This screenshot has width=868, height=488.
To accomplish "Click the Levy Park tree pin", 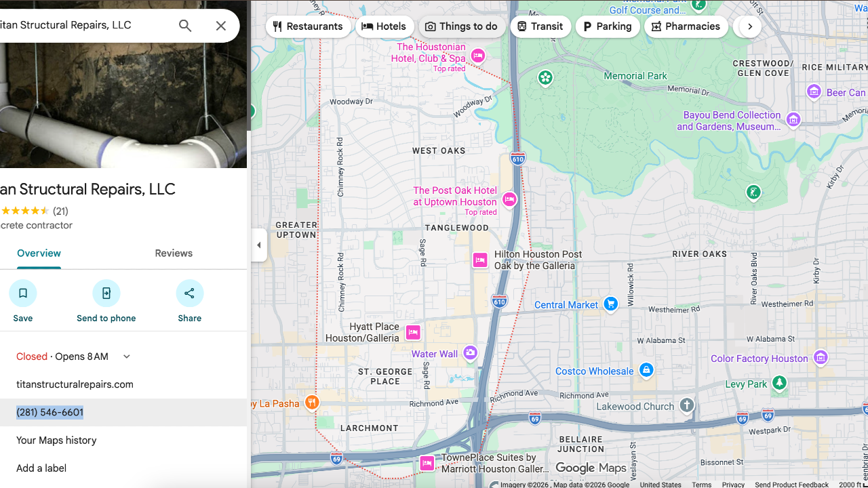I will (x=780, y=383).
